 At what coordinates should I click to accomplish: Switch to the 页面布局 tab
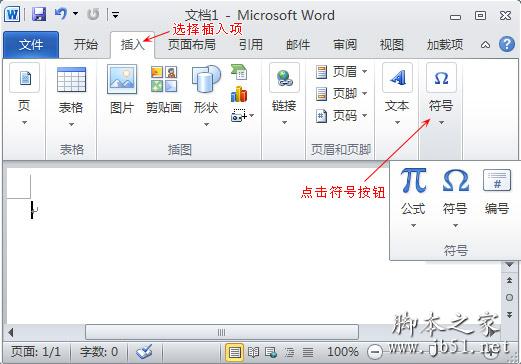pyautogui.click(x=192, y=44)
